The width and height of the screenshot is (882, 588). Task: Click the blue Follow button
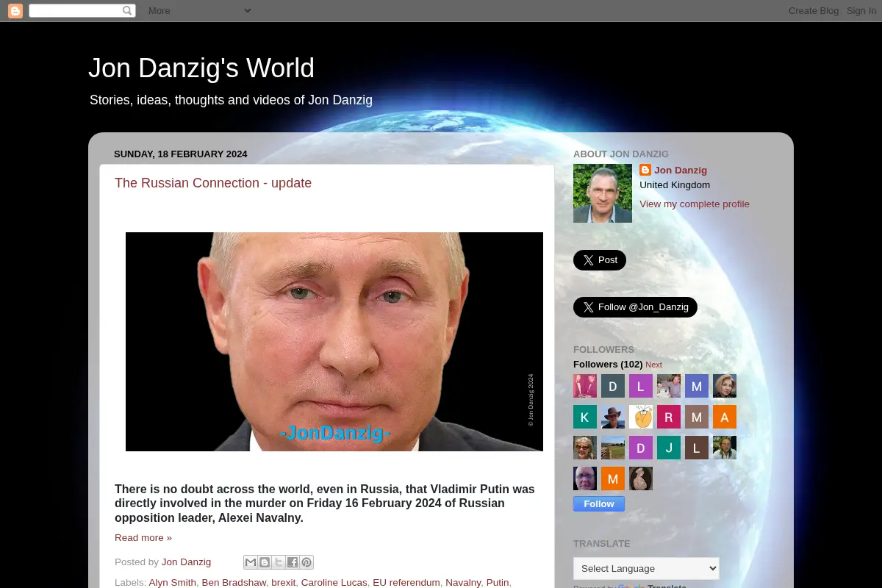[599, 503]
